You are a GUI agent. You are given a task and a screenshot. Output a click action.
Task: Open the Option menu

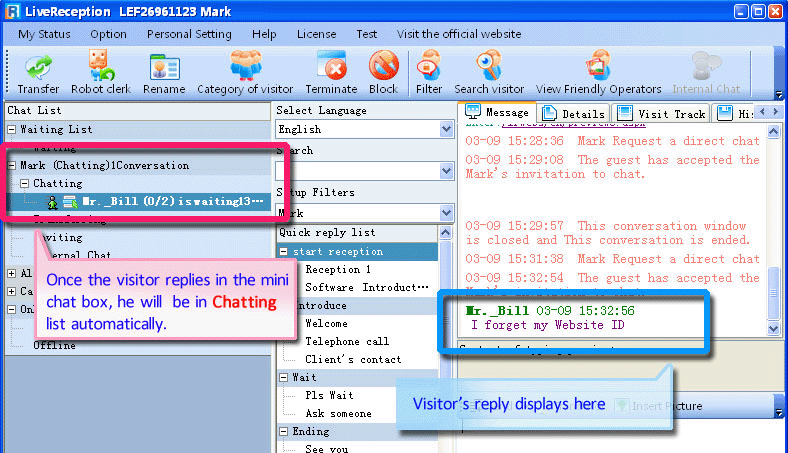(x=109, y=34)
